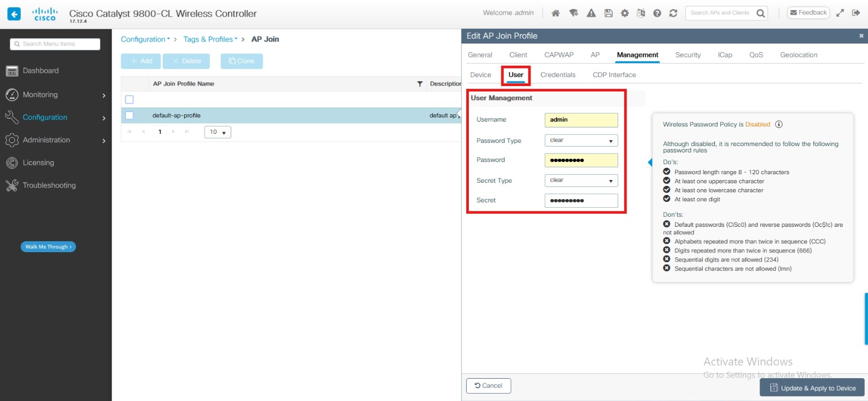Open the Password Type dropdown
Screen dimensions: 868x401
(x=581, y=140)
